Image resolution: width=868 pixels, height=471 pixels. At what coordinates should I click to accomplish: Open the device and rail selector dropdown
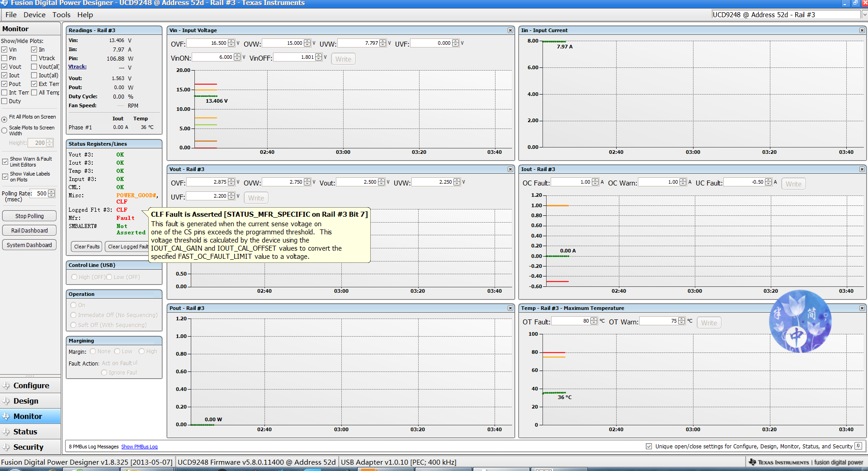864,14
